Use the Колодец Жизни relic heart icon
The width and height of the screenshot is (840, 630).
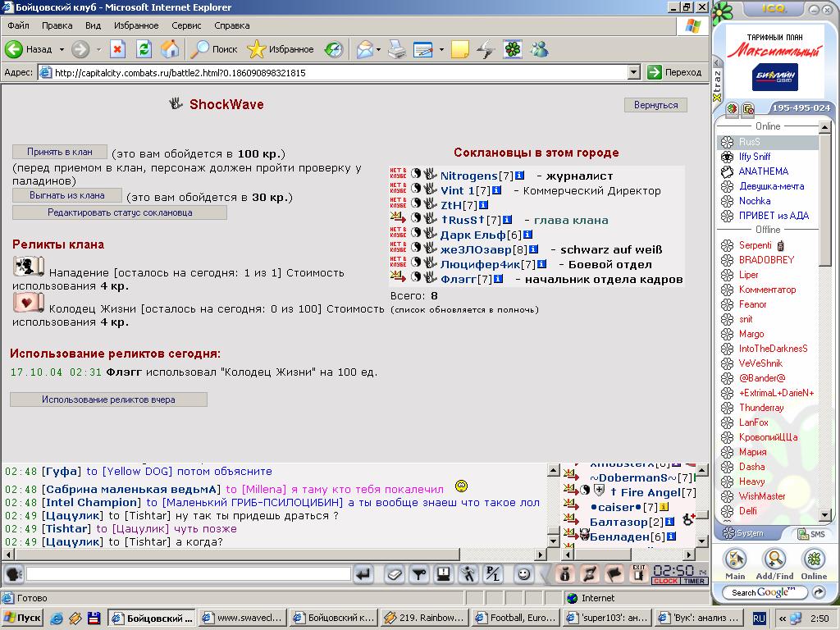pyautogui.click(x=29, y=303)
